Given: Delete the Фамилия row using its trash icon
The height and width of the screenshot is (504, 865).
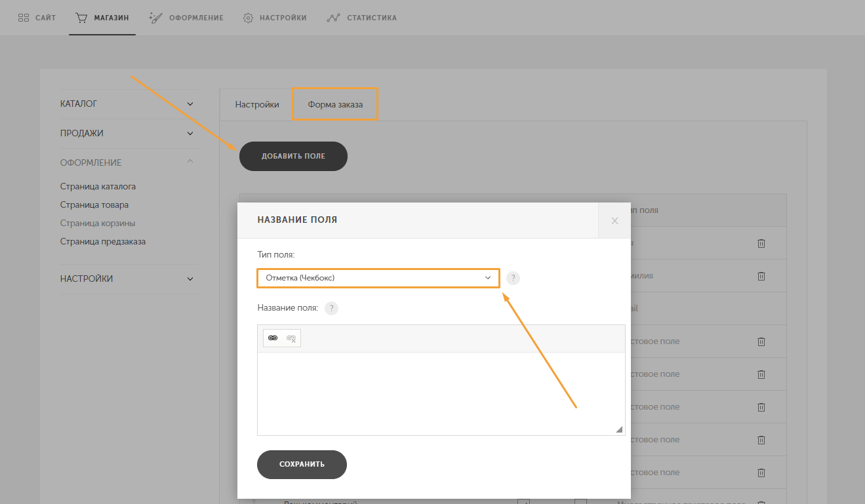Looking at the screenshot, I should pyautogui.click(x=761, y=276).
